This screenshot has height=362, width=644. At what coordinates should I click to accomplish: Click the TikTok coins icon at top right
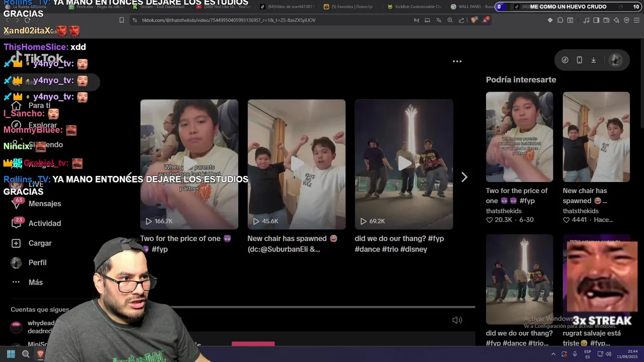565,60
